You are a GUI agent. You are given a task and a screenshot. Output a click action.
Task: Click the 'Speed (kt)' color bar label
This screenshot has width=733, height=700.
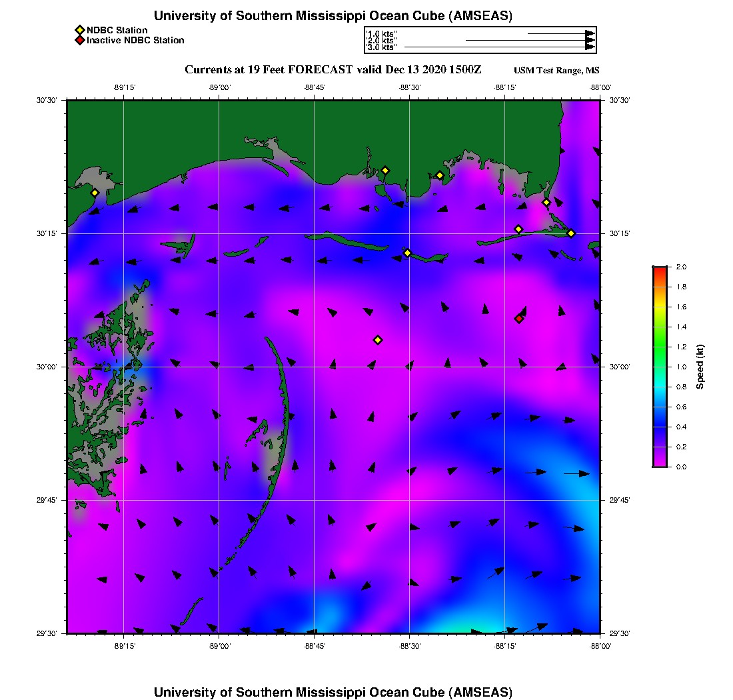pyautogui.click(x=700, y=367)
